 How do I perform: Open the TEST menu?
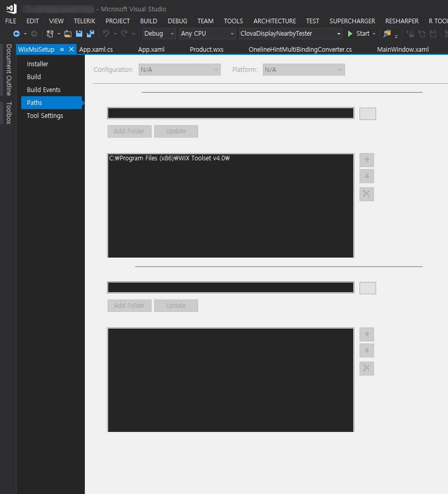click(x=312, y=21)
